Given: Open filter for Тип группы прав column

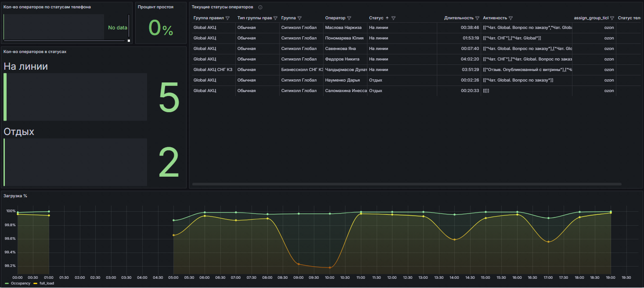Looking at the screenshot, I should coord(275,18).
